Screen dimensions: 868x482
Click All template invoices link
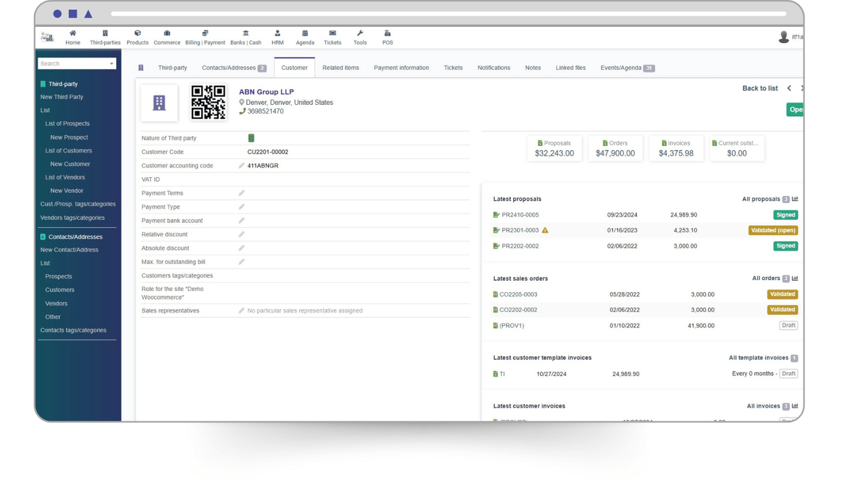coord(758,358)
